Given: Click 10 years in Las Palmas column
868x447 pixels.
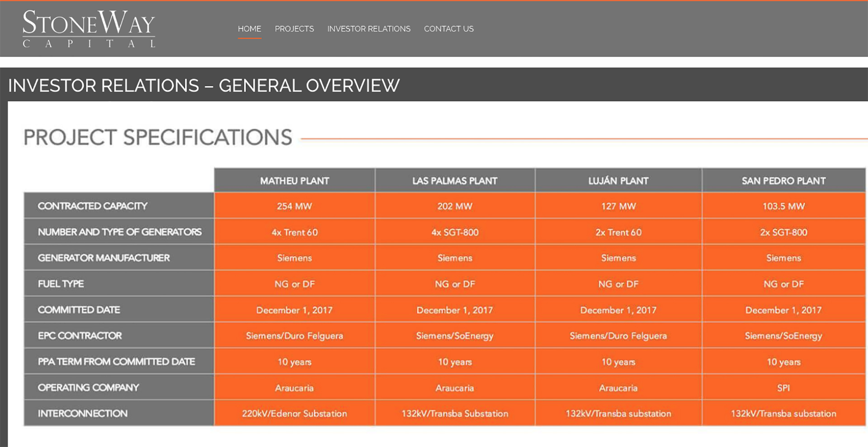Looking at the screenshot, I should 455,361.
